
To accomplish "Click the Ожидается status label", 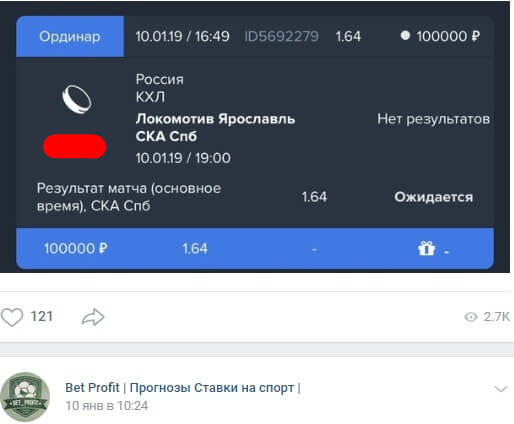I will pyautogui.click(x=434, y=197).
